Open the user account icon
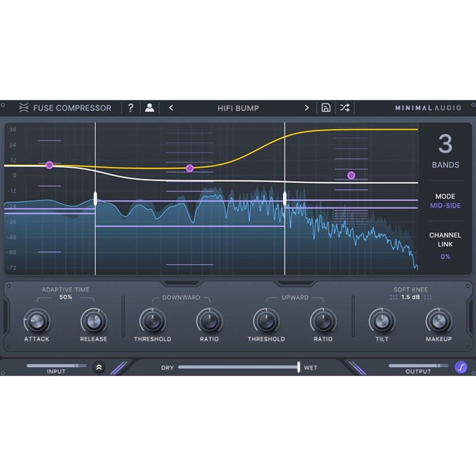This screenshot has width=476, height=476. [x=149, y=108]
